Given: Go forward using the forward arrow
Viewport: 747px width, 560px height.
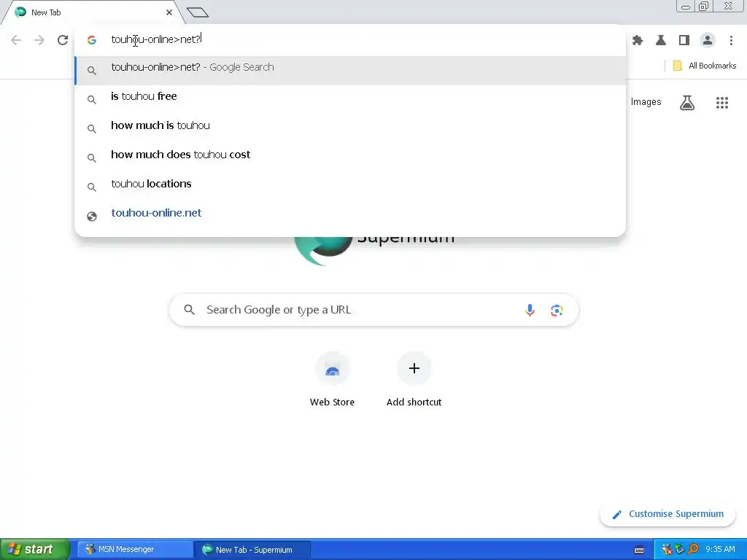Looking at the screenshot, I should (x=39, y=40).
